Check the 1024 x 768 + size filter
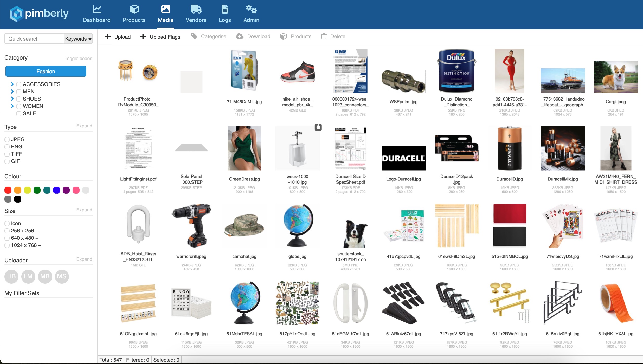 click(7, 245)
